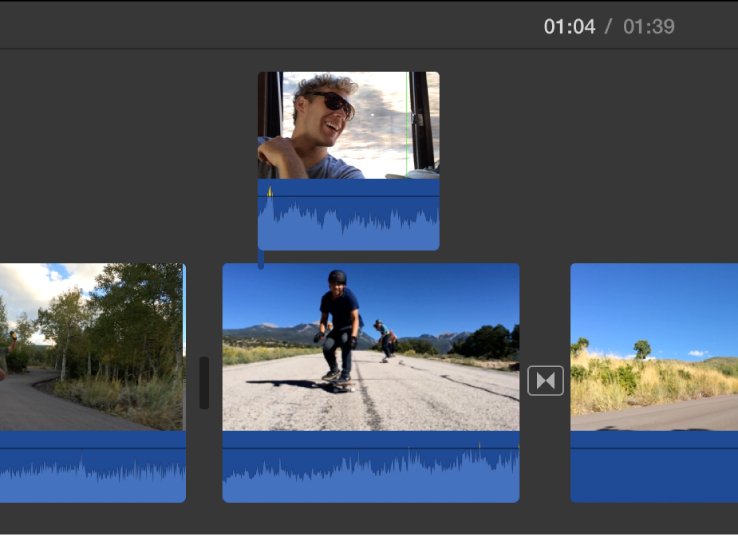The height and width of the screenshot is (536, 738).
Task: Click the transition icon between skateboarder and grassy clips
Action: coord(546,381)
